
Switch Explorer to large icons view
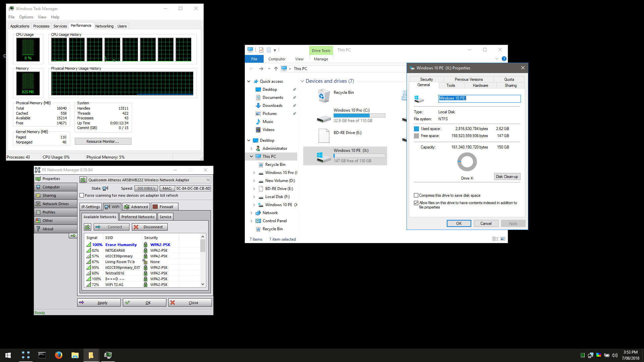click(503, 239)
